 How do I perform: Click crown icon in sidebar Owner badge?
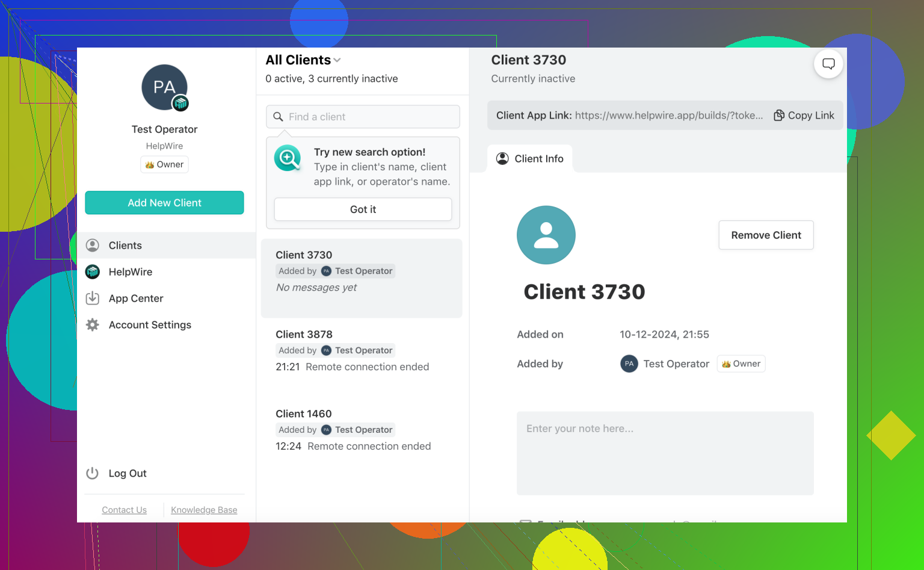tap(150, 165)
